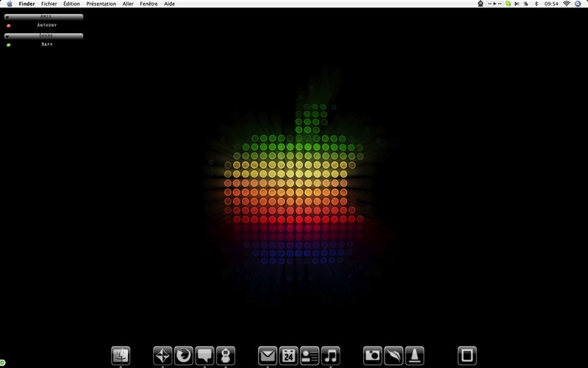Open the Fenêtre menu

click(149, 4)
